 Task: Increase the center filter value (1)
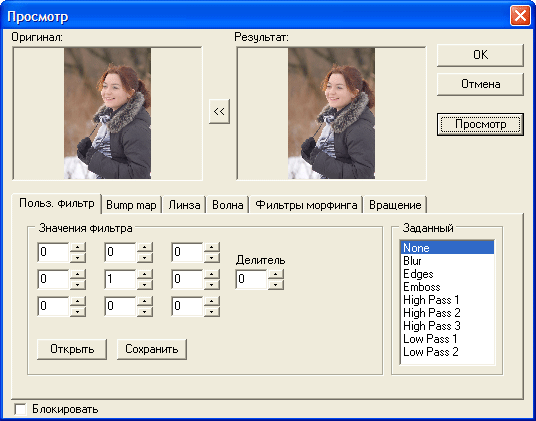tap(145, 274)
